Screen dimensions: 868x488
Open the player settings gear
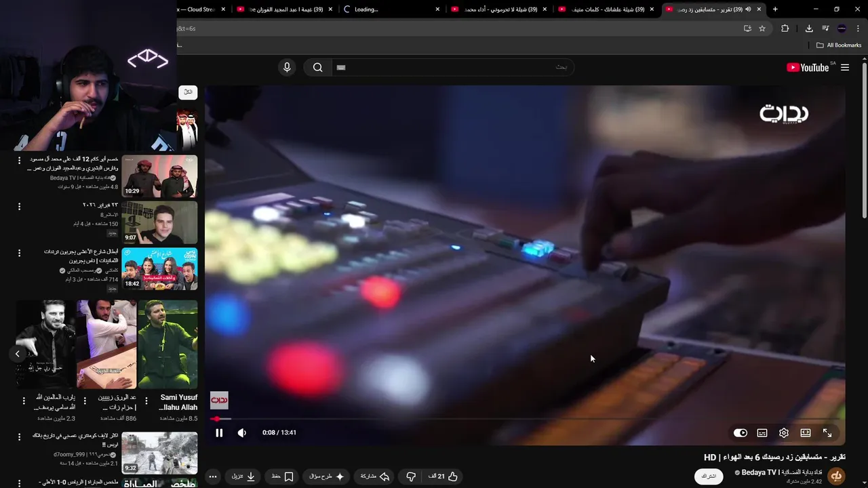(784, 432)
